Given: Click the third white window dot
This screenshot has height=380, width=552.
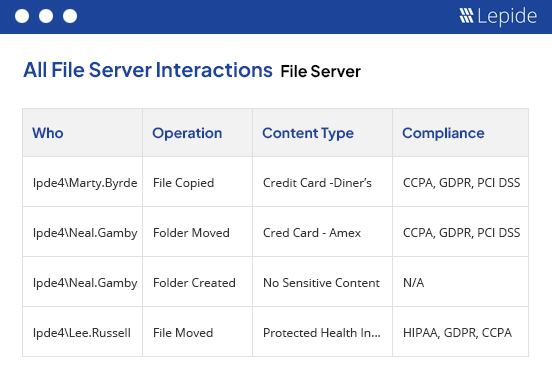Looking at the screenshot, I should coord(70,16).
